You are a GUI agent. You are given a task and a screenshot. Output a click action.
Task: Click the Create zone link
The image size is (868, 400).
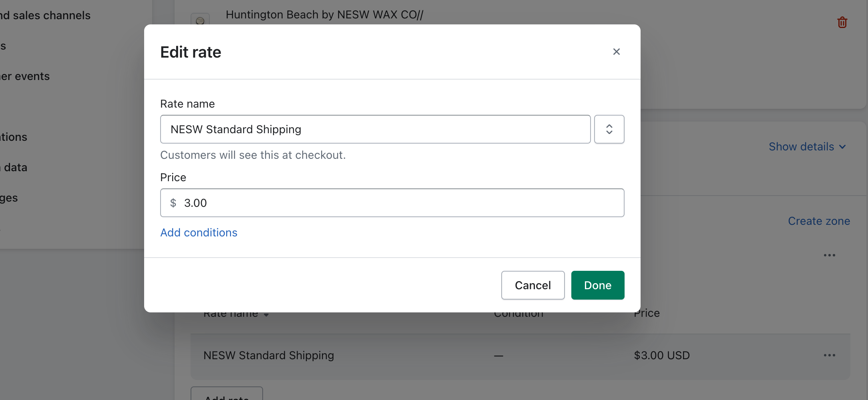point(819,221)
